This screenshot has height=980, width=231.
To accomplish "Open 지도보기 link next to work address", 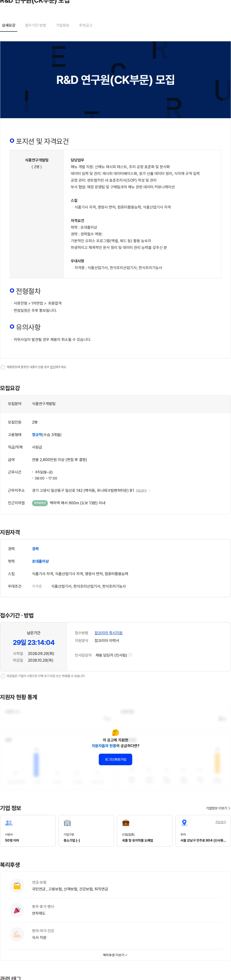I will tap(141, 490).
